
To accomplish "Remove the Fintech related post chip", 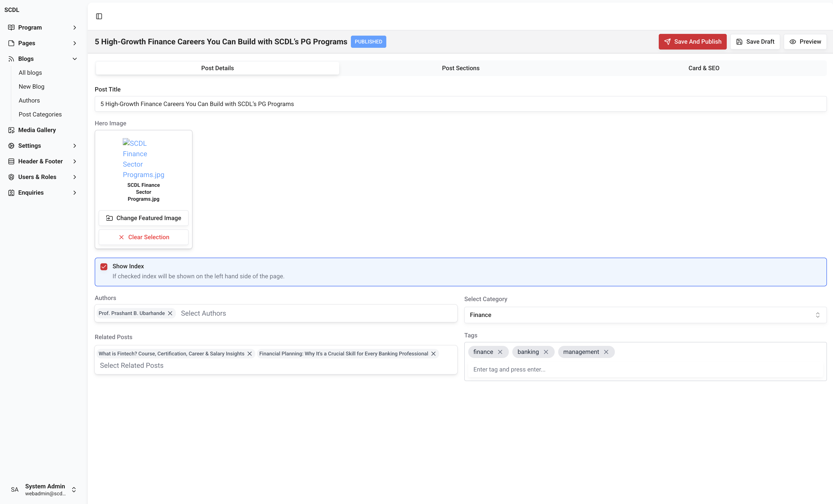I will (x=249, y=354).
